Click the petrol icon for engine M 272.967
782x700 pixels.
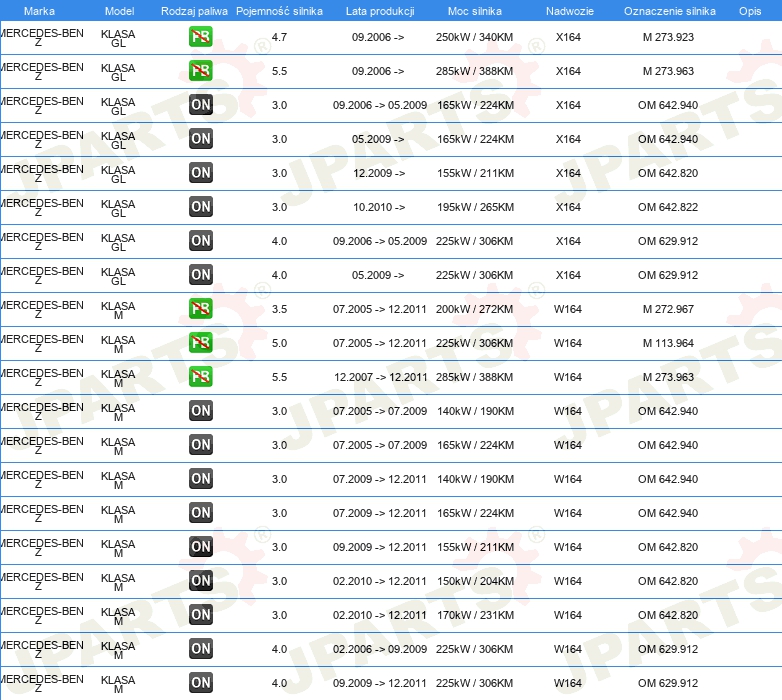(200, 309)
